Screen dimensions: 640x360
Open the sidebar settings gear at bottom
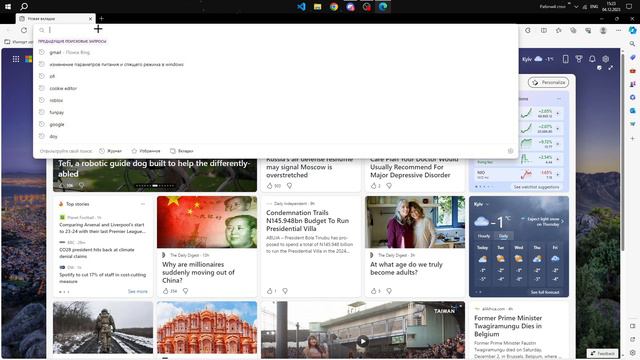point(633,353)
